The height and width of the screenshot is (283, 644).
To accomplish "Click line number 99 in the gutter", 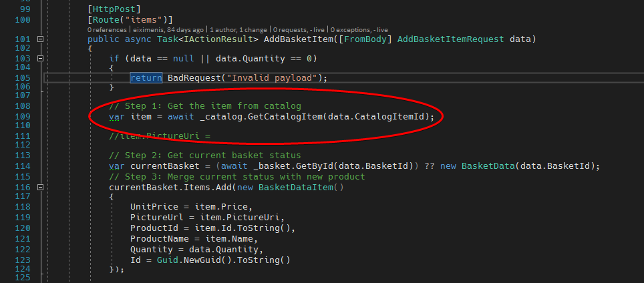I will pos(25,9).
